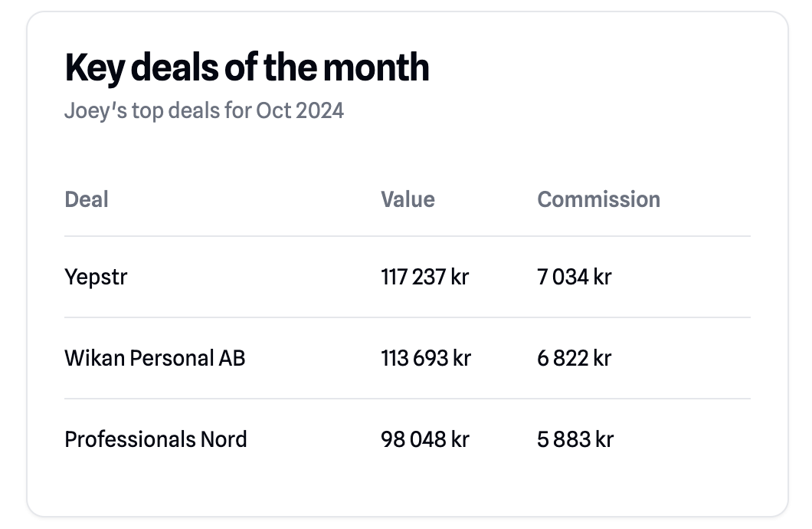
Task: Sort by the Commission column header
Action: (x=598, y=199)
